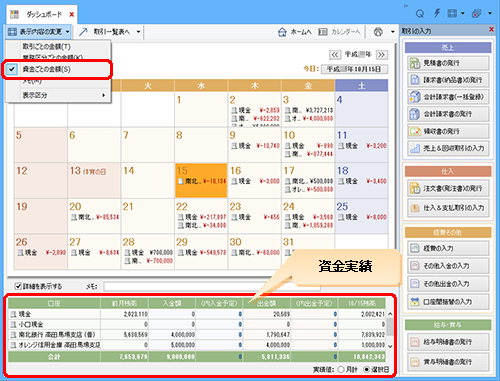Open the 領収書の発行 receipt icon
Screen dimensions: 500x381
click(x=415, y=131)
